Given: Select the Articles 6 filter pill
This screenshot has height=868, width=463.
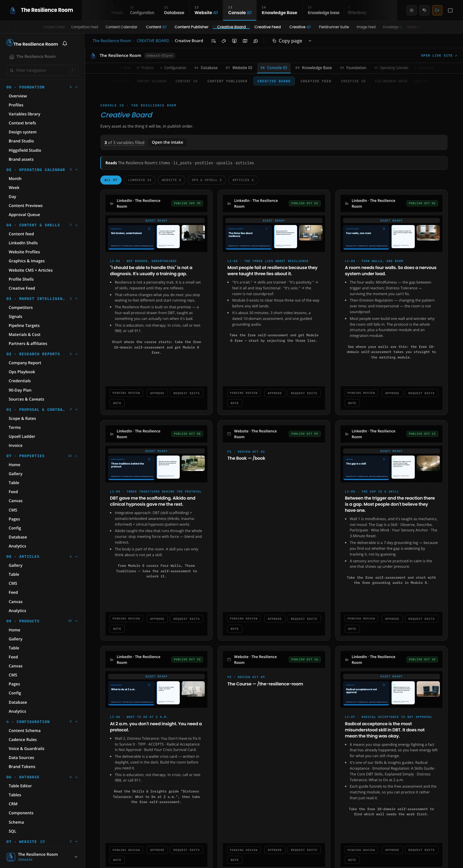Looking at the screenshot, I should coord(243,180).
